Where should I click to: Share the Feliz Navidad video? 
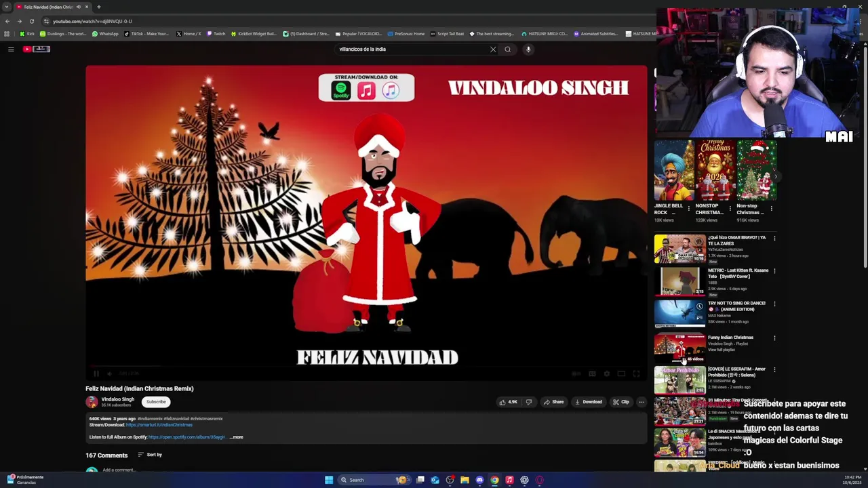point(553,402)
